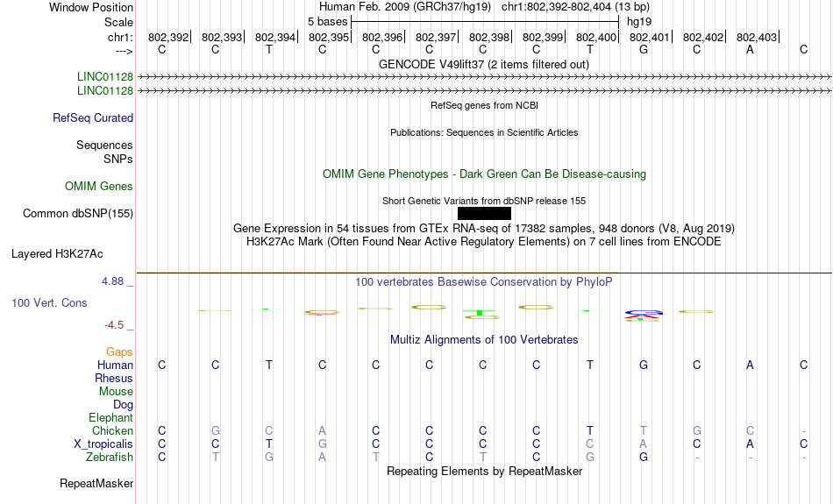Click Repeating Elements by RepeatMasker title
This screenshot has height=504, width=833.
coord(485,472)
